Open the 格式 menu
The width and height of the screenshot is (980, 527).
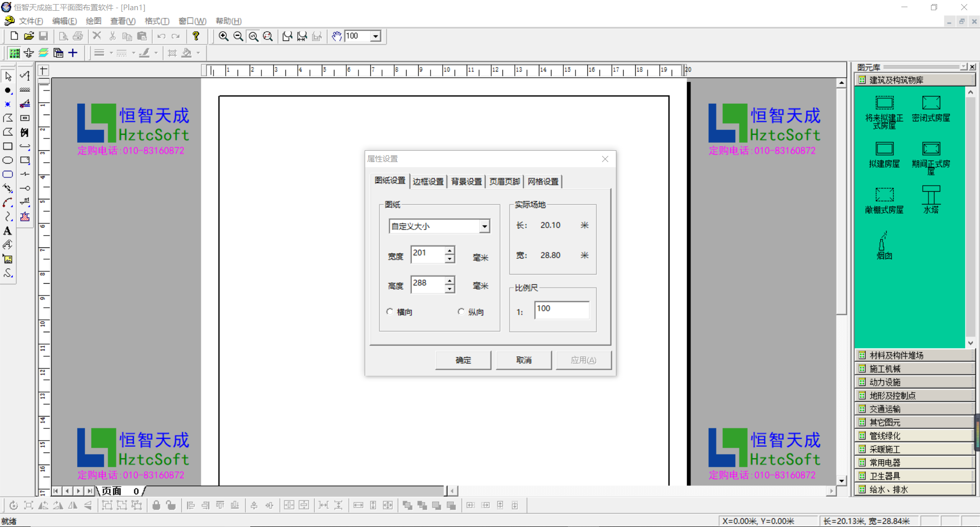(x=156, y=21)
